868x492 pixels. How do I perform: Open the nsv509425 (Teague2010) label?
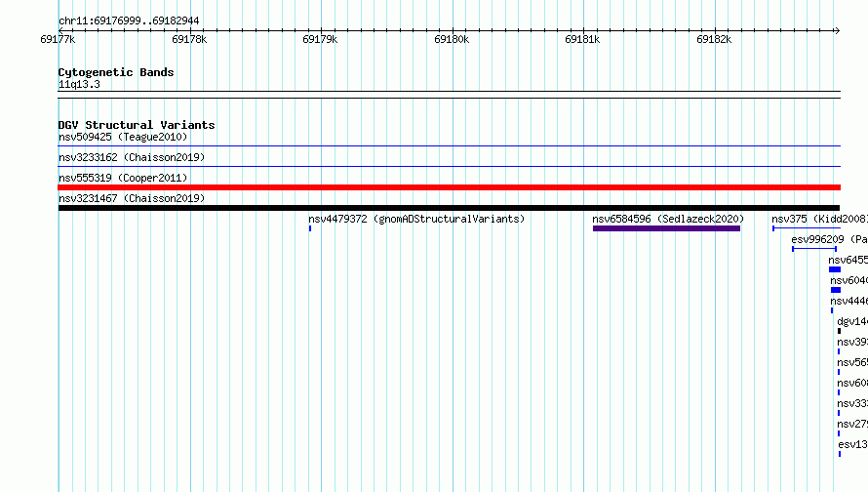(123, 137)
